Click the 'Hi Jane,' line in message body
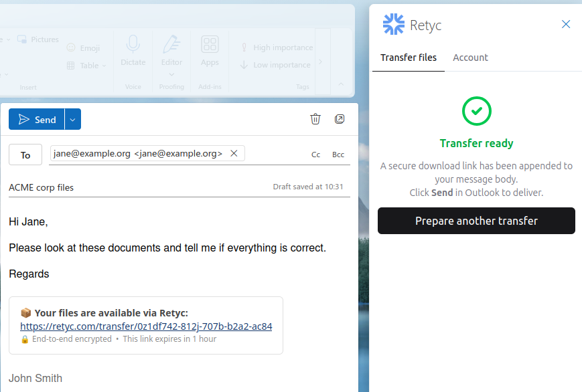This screenshot has height=392, width=582. [x=28, y=222]
